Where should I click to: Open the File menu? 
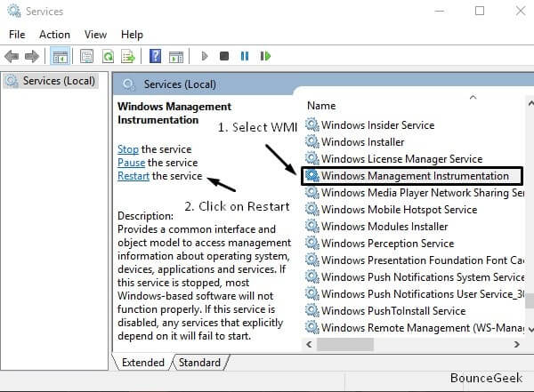17,35
